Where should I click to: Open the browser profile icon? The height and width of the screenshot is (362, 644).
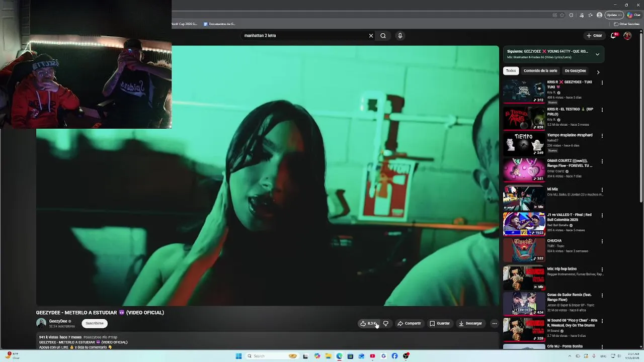coord(599,15)
